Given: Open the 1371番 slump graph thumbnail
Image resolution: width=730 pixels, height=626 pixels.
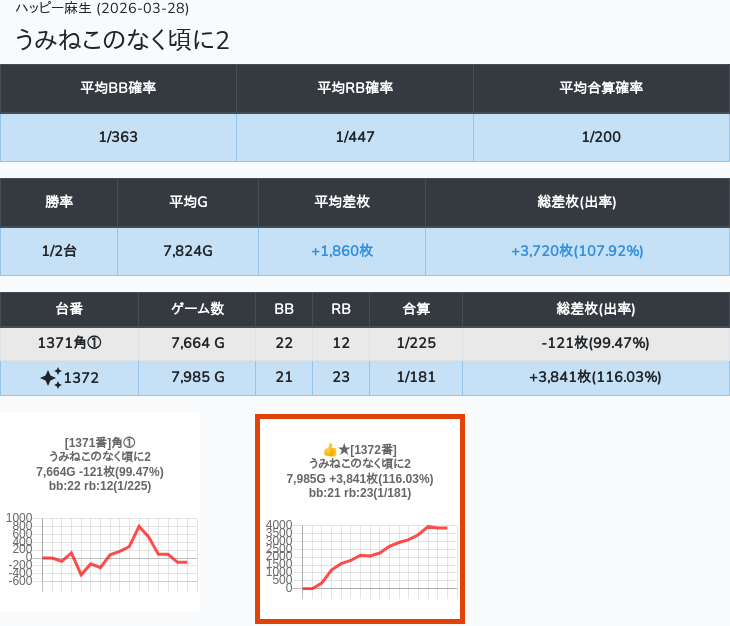Looking at the screenshot, I should (100, 512).
